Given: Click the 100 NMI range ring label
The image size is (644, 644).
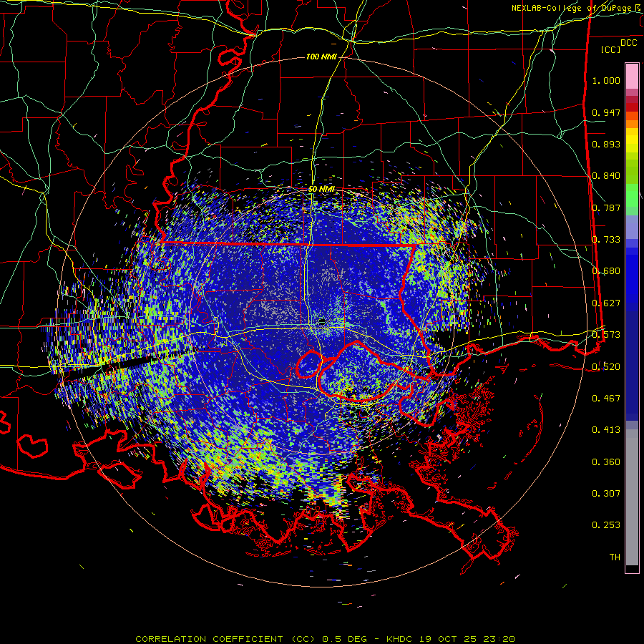Looking at the screenshot, I should pyautogui.click(x=321, y=57).
